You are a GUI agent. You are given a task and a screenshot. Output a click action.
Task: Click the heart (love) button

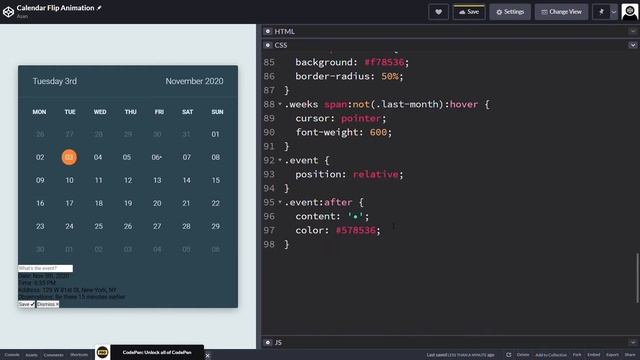438,12
